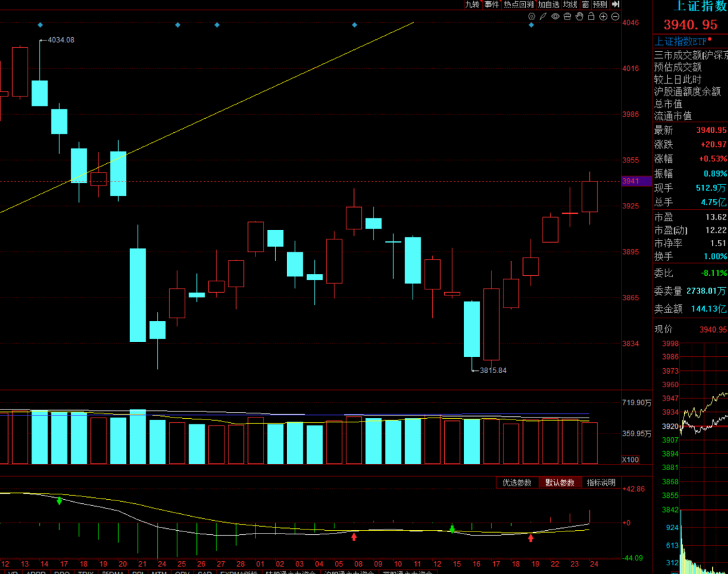The width and height of the screenshot is (728, 574).
Task: Open the 事件 events tab
Action: pyautogui.click(x=491, y=4)
